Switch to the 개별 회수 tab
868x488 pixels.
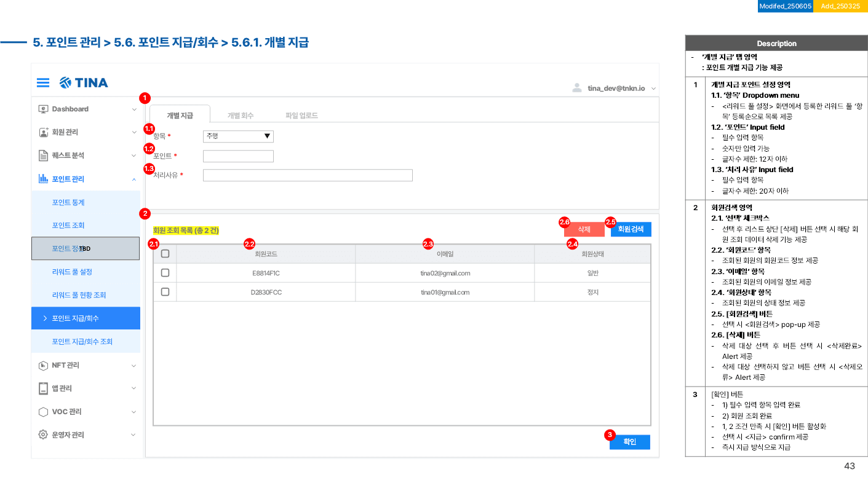coord(241,116)
